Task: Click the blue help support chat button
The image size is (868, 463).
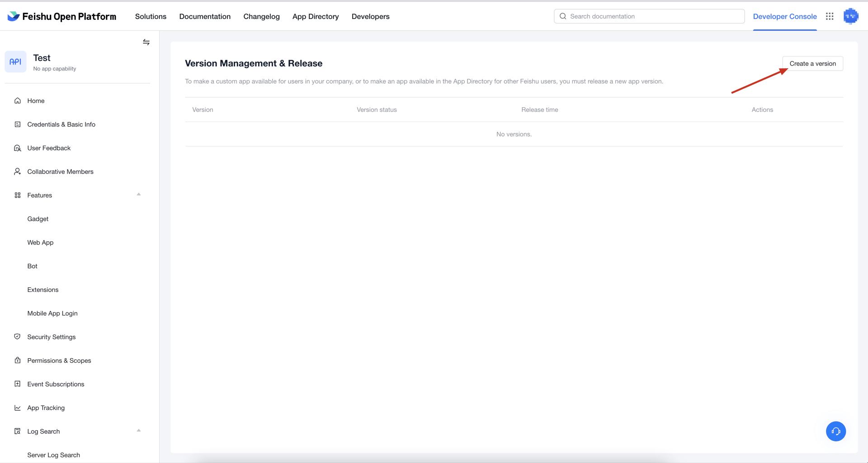Action: (835, 431)
